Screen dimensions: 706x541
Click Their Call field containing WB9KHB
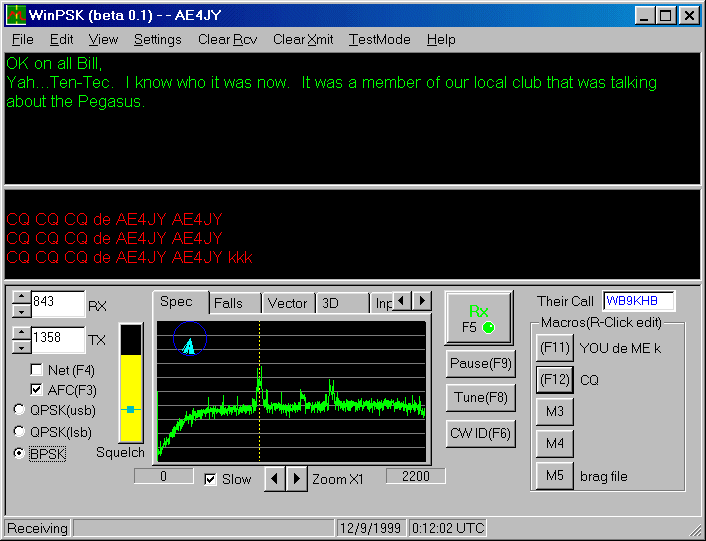(x=638, y=301)
